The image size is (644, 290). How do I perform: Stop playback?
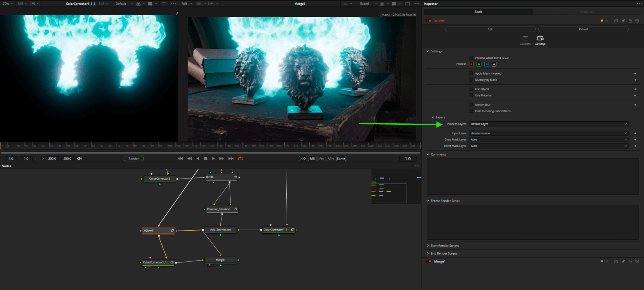click(x=206, y=159)
